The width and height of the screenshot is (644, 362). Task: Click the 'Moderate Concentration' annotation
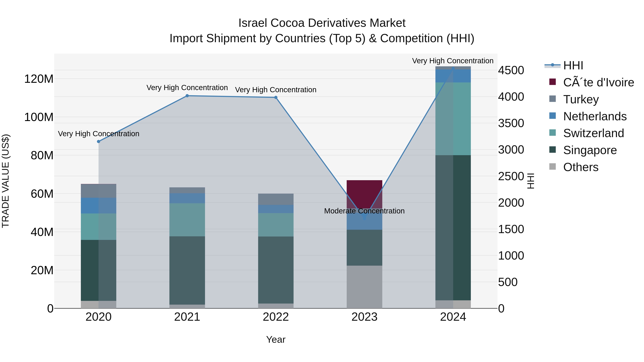click(364, 211)
